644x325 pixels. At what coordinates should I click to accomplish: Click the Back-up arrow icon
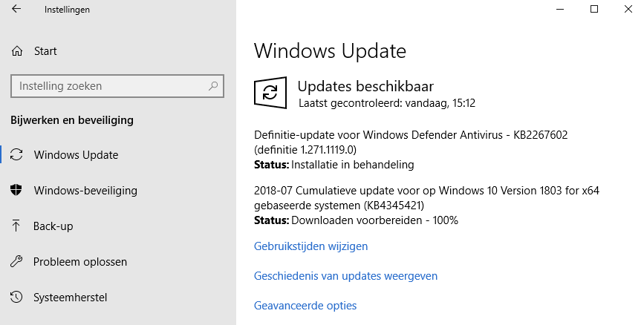(x=16, y=226)
